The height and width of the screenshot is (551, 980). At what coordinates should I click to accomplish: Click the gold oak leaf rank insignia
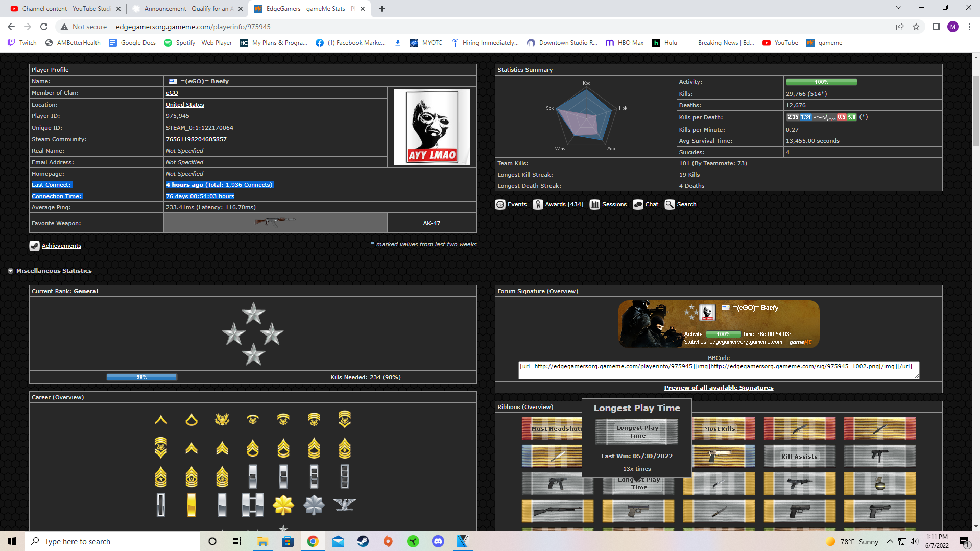pos(283,505)
